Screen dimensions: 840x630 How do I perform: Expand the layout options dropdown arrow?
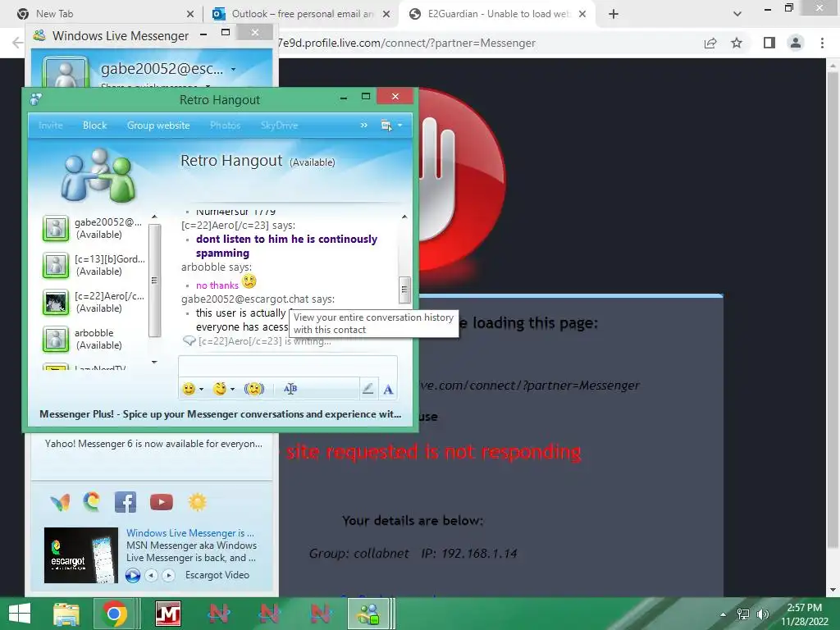[399, 126]
